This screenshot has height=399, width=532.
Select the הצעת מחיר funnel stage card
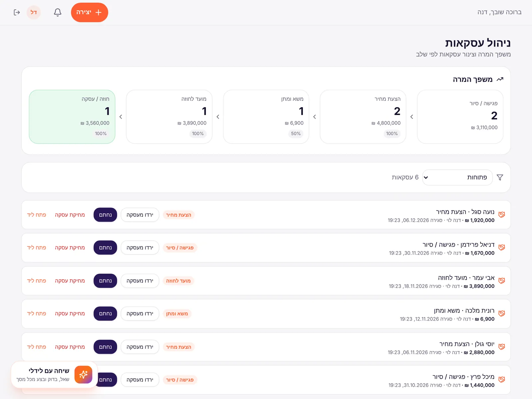[x=363, y=117]
